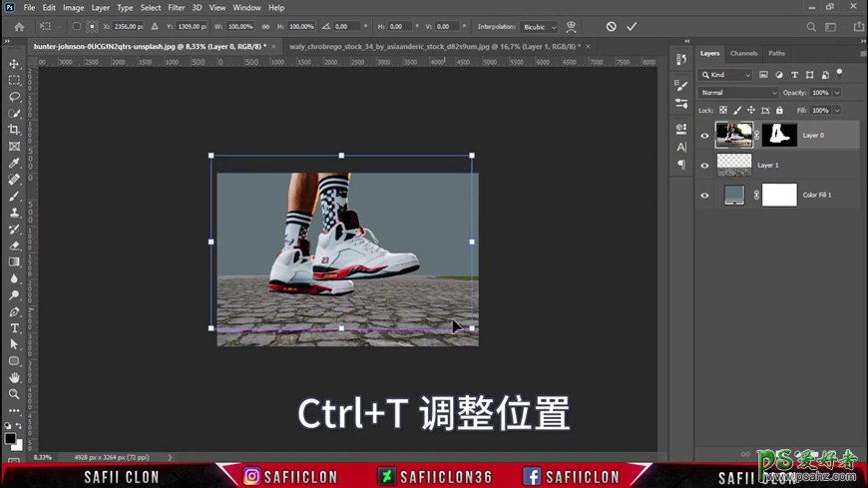
Task: Click the zoom percentage field 8.33%
Action: (x=43, y=457)
